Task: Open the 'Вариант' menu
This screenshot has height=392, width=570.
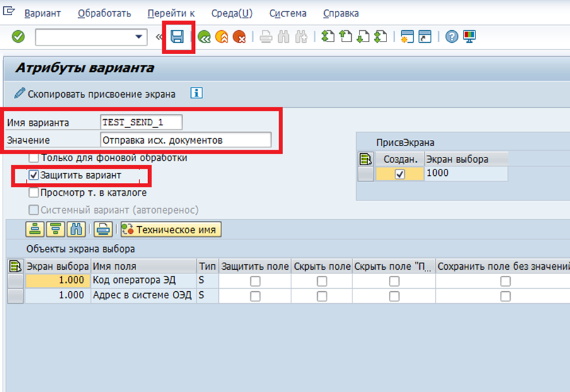Action: (x=43, y=13)
